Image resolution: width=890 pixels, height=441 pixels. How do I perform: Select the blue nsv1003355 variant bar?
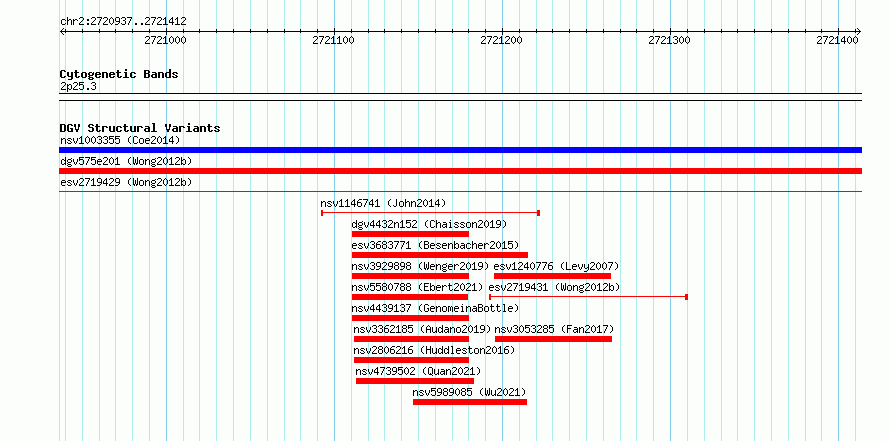pyautogui.click(x=460, y=150)
